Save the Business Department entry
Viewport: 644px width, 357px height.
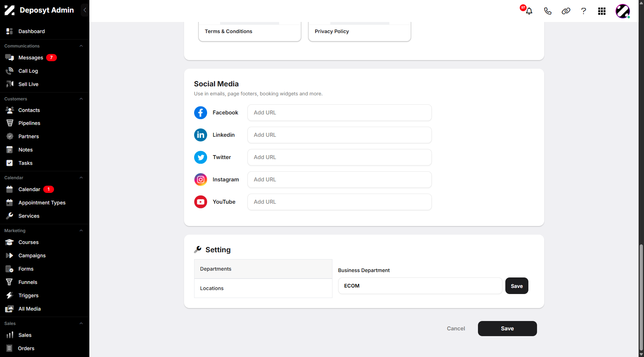516,286
